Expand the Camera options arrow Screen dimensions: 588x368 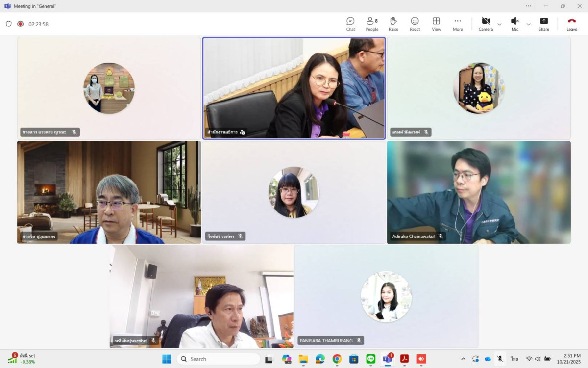click(499, 24)
